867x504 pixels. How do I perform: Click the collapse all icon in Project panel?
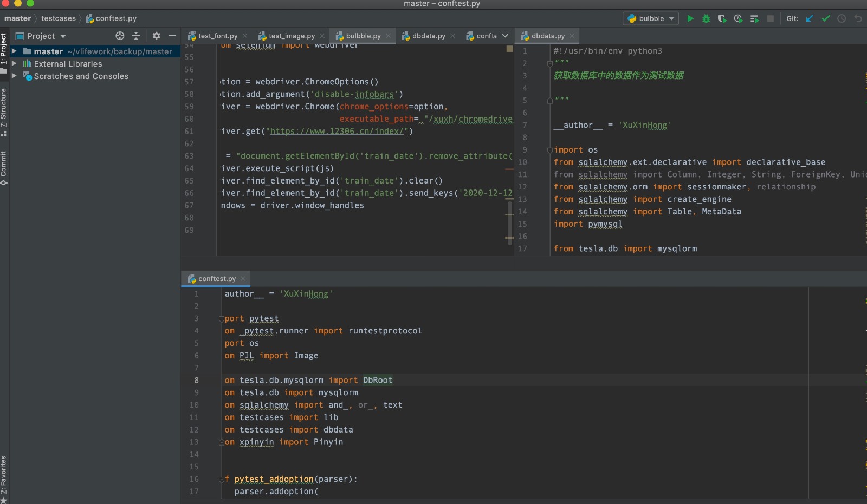pos(136,36)
